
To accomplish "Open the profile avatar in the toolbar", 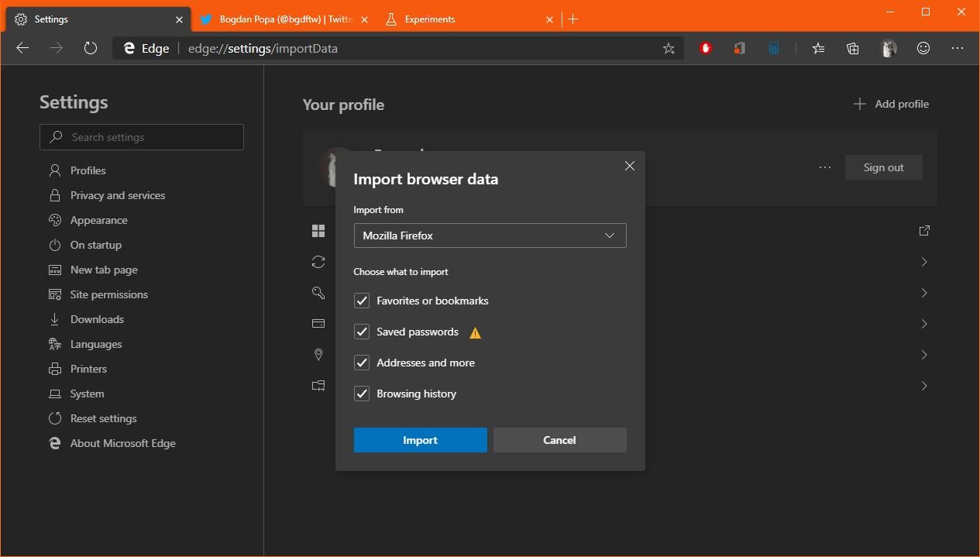I will pyautogui.click(x=889, y=48).
